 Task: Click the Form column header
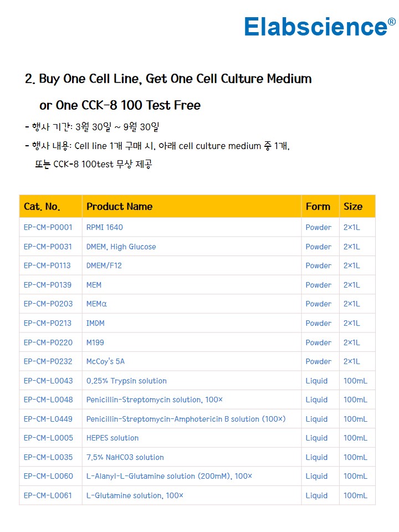coord(318,207)
